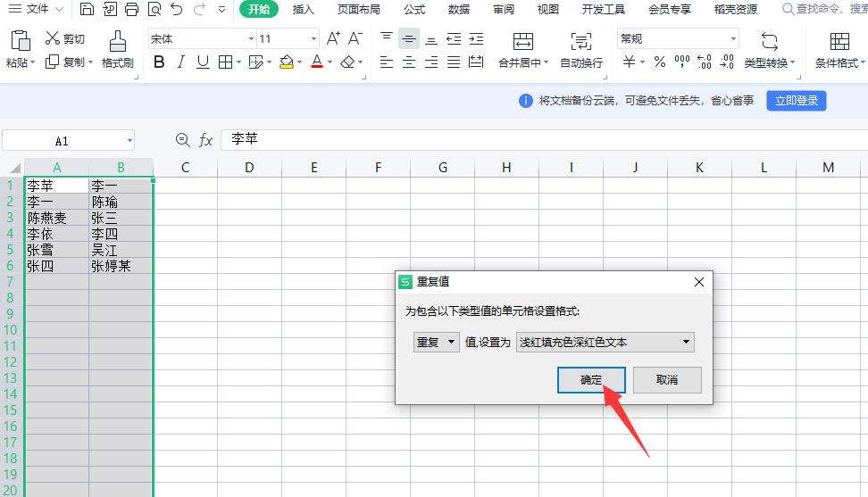Click the Save icon in quick access bar
The width and height of the screenshot is (868, 497).
(87, 9)
